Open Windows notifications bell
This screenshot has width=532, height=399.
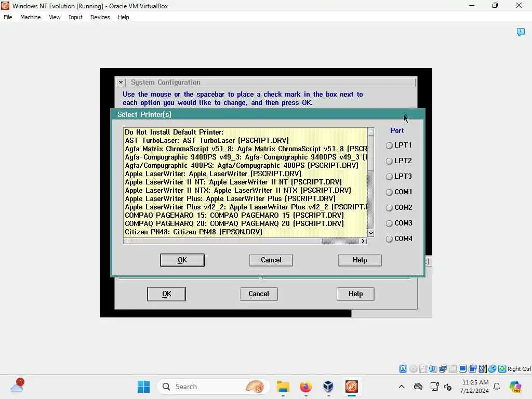click(x=497, y=387)
